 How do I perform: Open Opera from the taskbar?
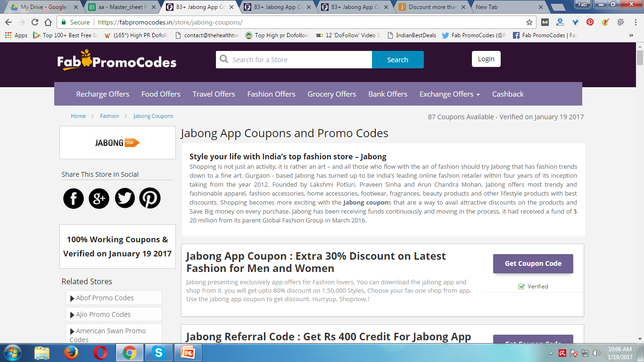tap(100, 353)
